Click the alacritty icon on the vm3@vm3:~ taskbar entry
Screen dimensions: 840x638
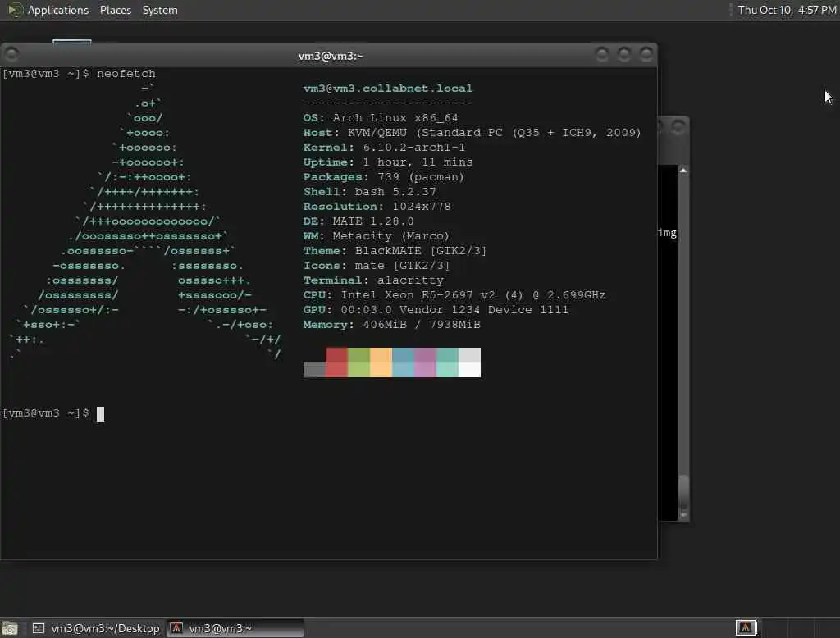click(176, 628)
